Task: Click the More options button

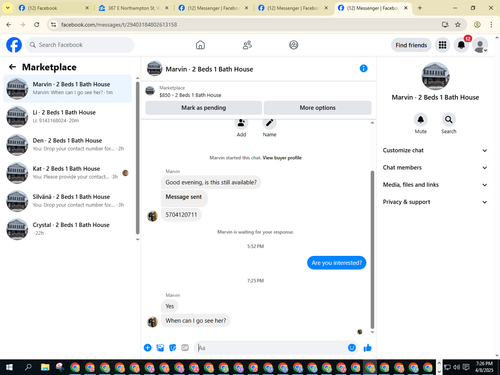Action: pos(317,108)
